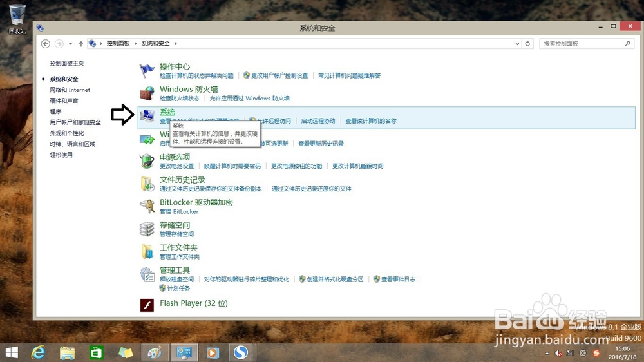Open the Sogou browser taskbar icon
The image size is (644, 362).
click(x=241, y=352)
